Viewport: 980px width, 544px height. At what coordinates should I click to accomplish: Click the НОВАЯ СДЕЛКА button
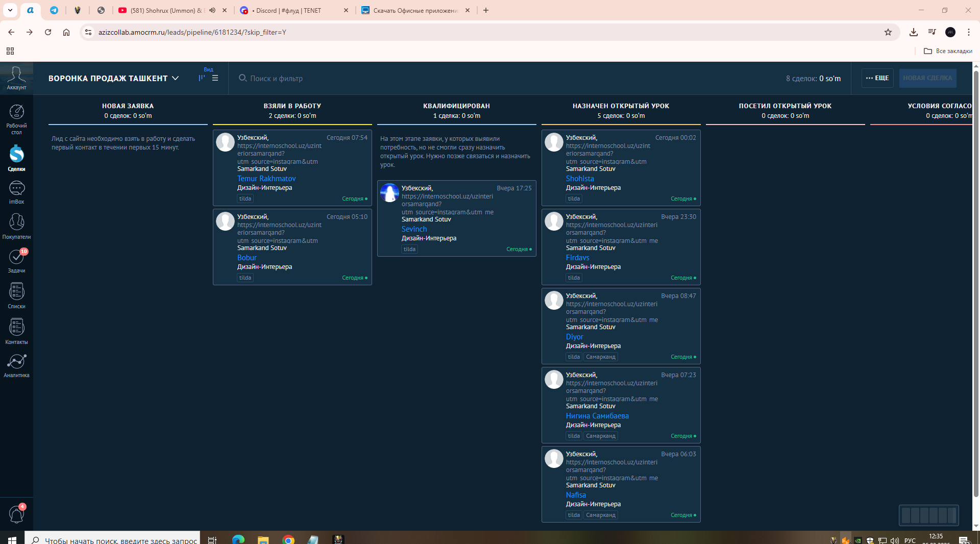click(927, 78)
